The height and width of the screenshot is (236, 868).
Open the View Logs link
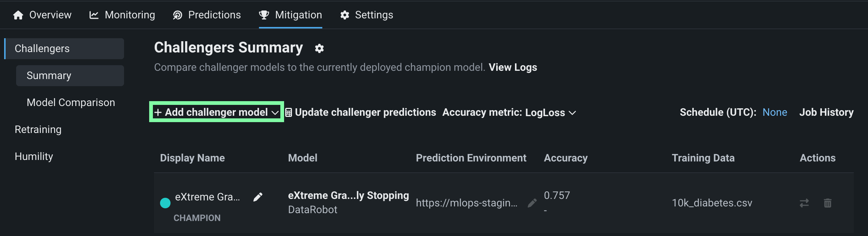513,67
